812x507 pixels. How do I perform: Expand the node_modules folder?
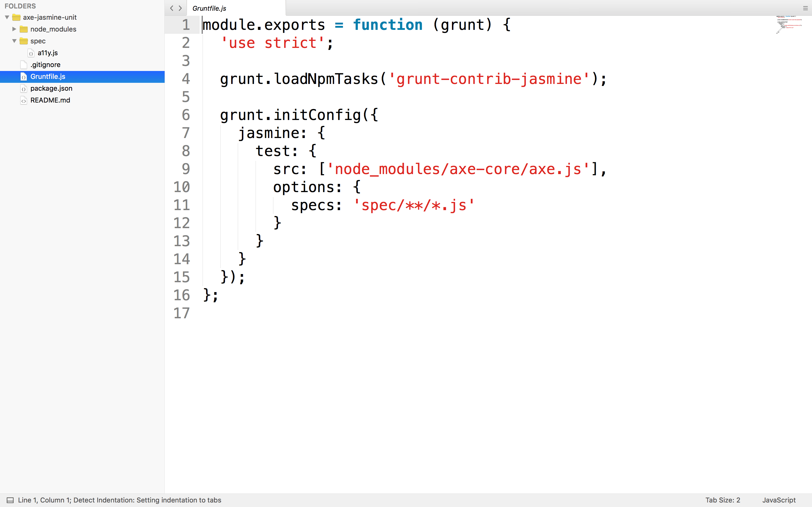[x=14, y=29]
